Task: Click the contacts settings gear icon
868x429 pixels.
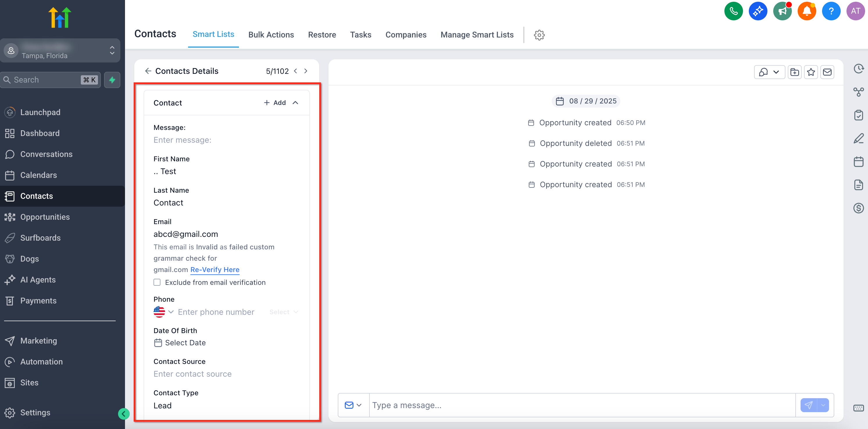Action: [539, 35]
